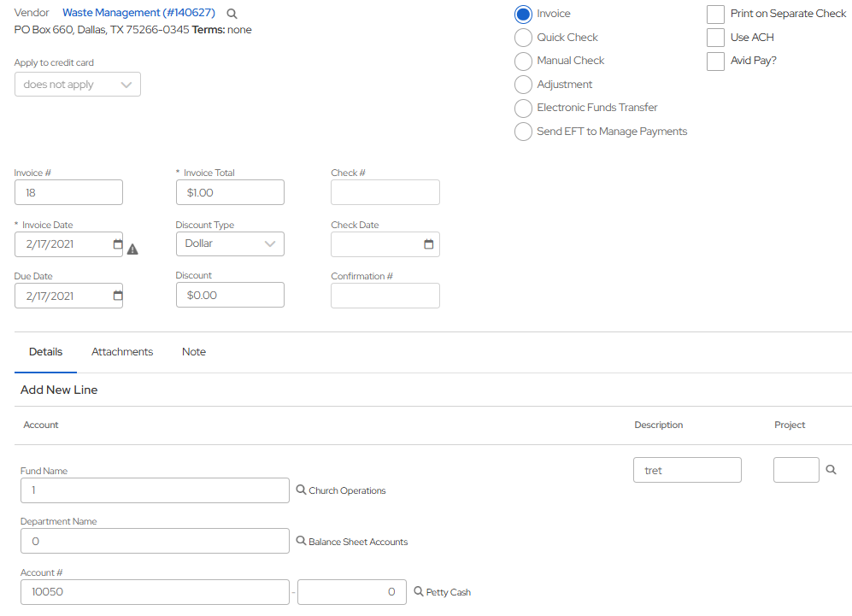Viewport: 852px width, 616px height.
Task: Click the Invoice Date warning triangle icon
Action: (x=132, y=249)
